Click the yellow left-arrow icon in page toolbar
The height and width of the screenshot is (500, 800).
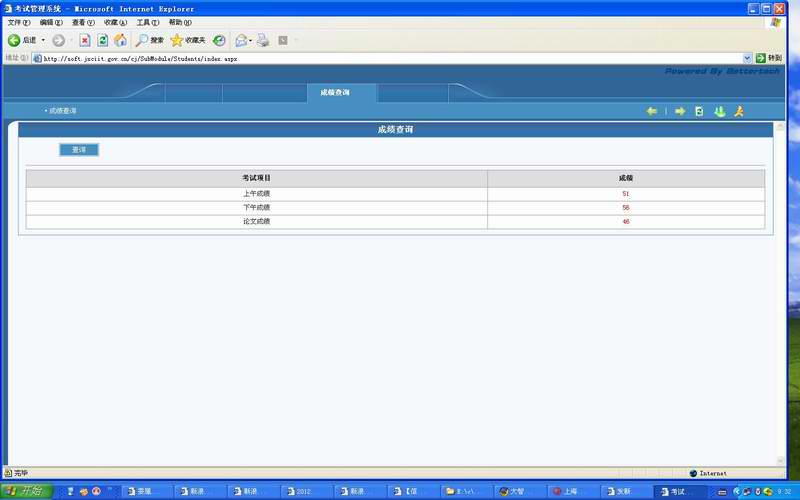652,111
